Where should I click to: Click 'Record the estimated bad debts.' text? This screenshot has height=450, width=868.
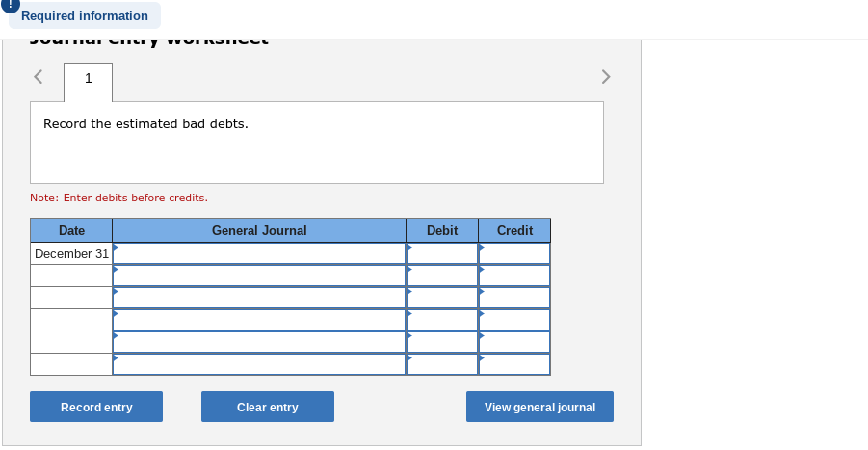point(145,124)
